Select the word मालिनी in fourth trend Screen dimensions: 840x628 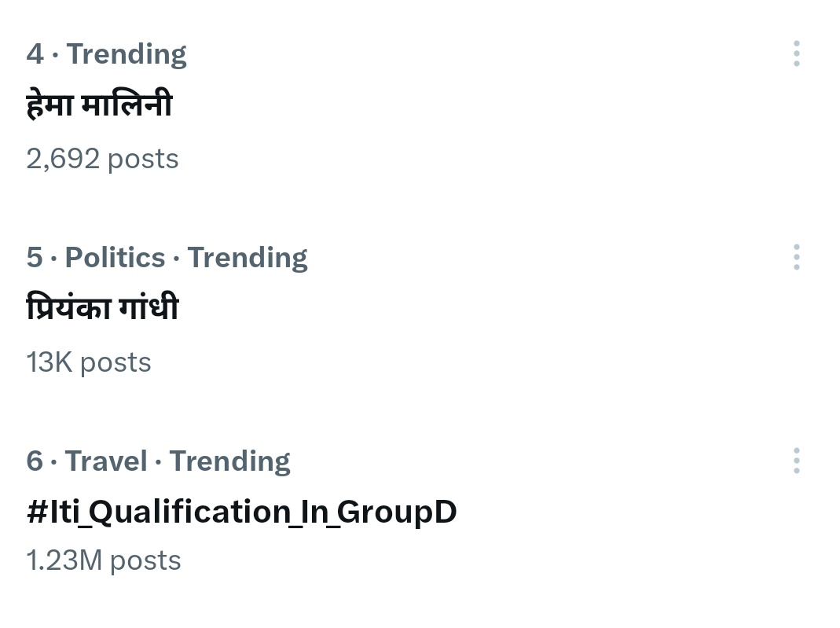[x=127, y=104]
